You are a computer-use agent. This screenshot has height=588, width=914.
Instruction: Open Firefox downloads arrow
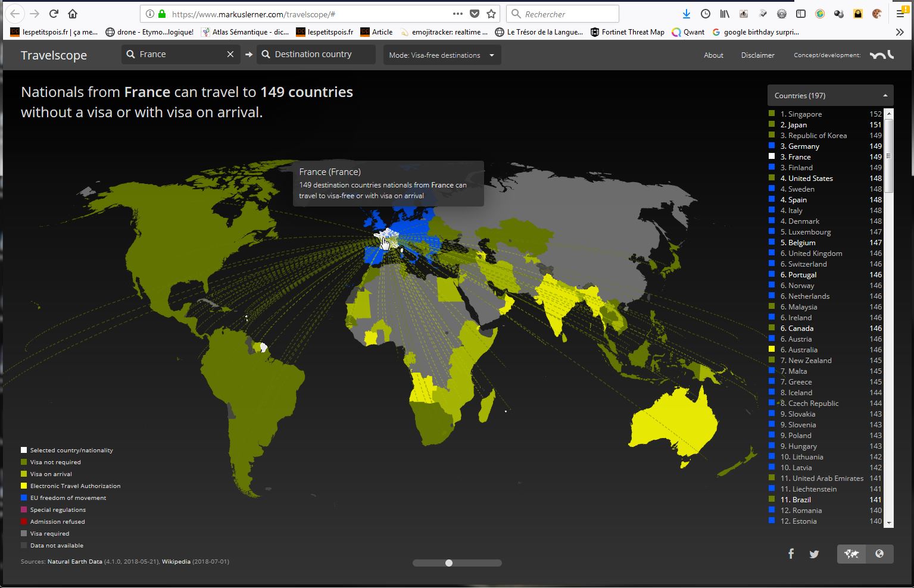(x=687, y=14)
